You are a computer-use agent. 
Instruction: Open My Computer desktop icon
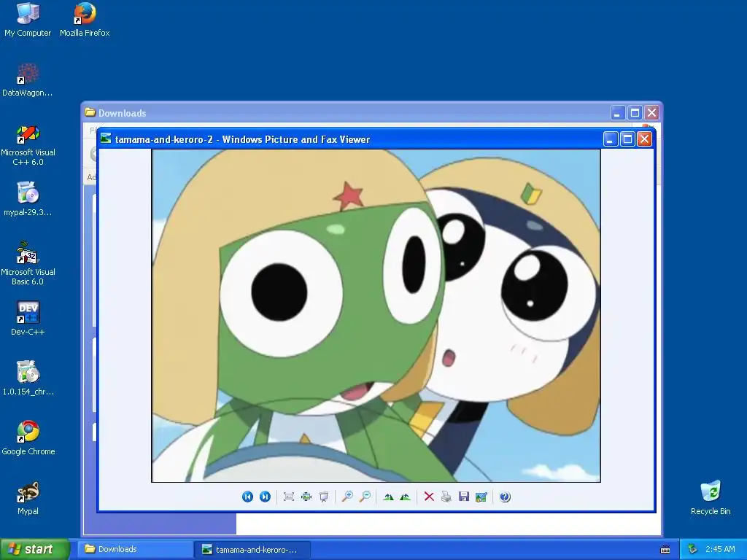point(28,20)
